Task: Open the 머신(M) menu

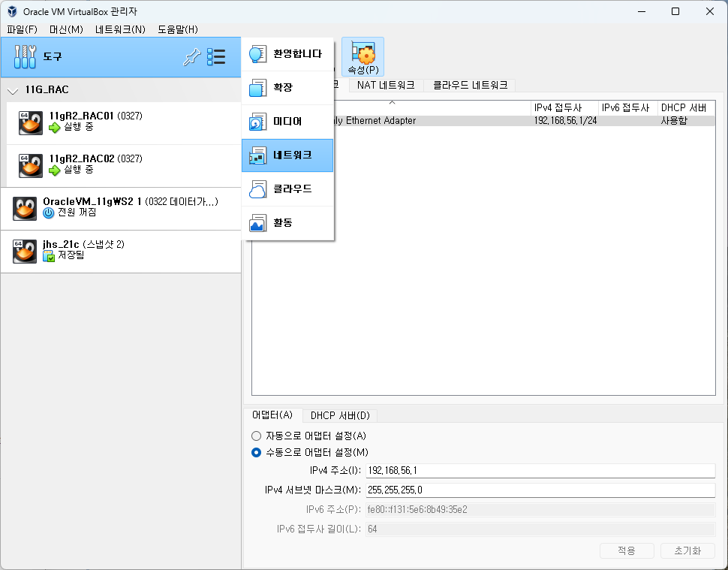Action: (x=66, y=30)
